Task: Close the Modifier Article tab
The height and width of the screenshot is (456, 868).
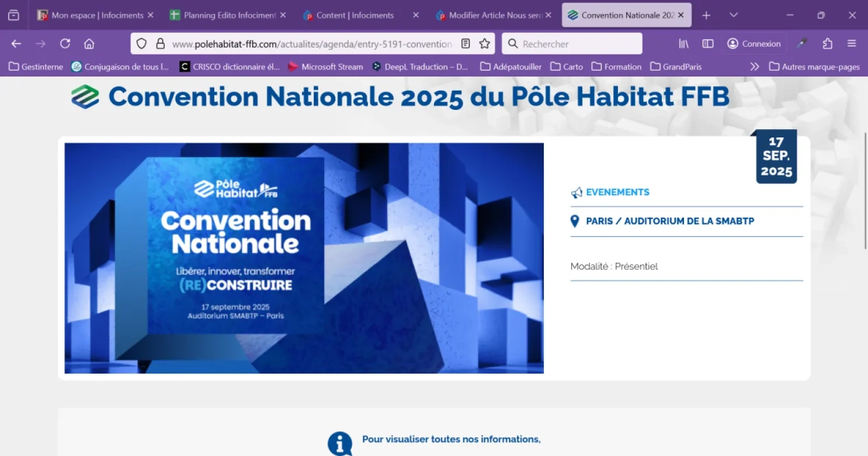Action: coord(548,15)
